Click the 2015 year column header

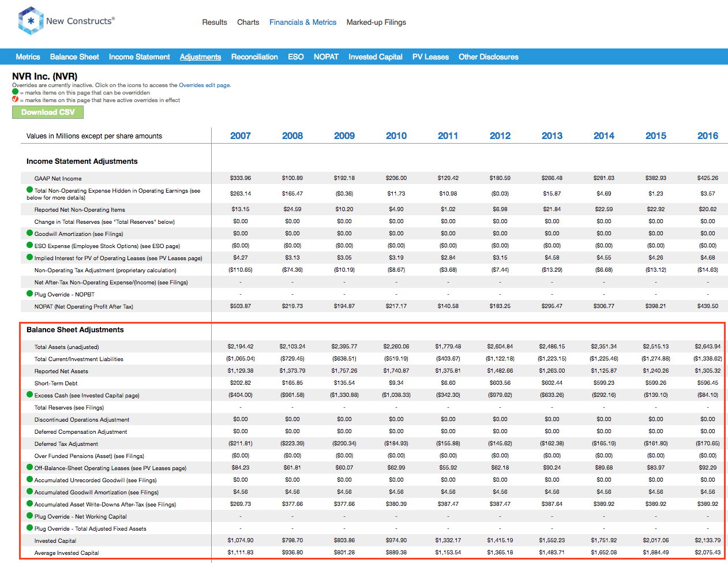tap(656, 136)
